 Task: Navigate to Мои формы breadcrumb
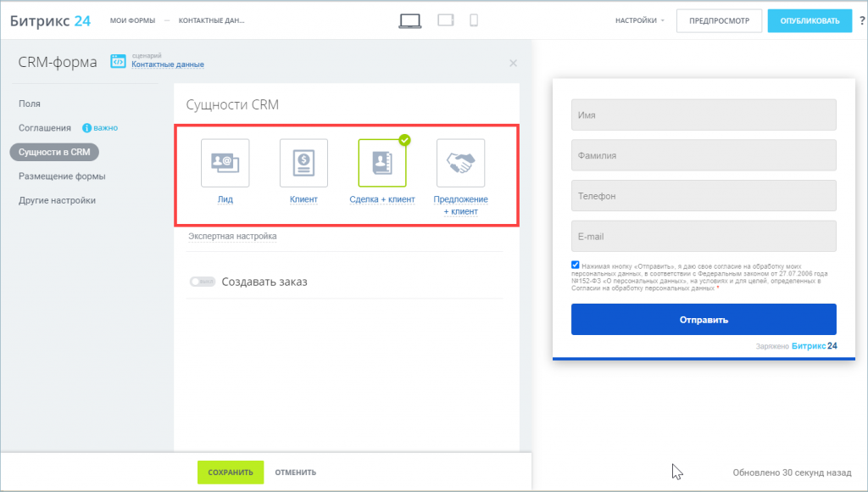[x=132, y=20]
